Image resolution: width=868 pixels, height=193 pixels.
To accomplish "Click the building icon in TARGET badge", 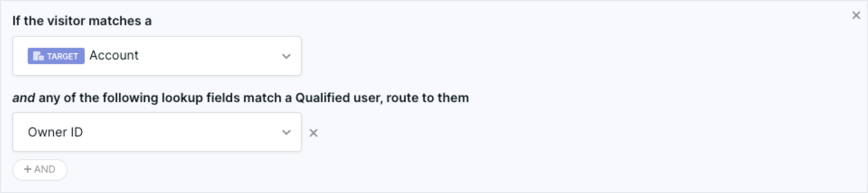I will click(39, 56).
